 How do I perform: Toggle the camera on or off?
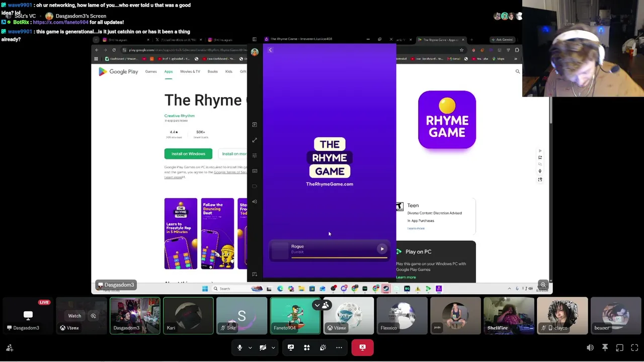(263, 347)
